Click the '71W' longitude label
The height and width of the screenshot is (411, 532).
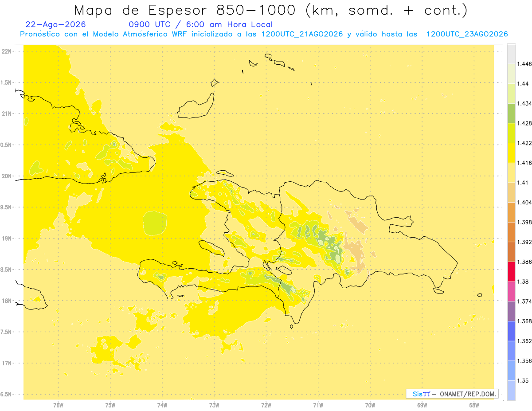(318, 406)
